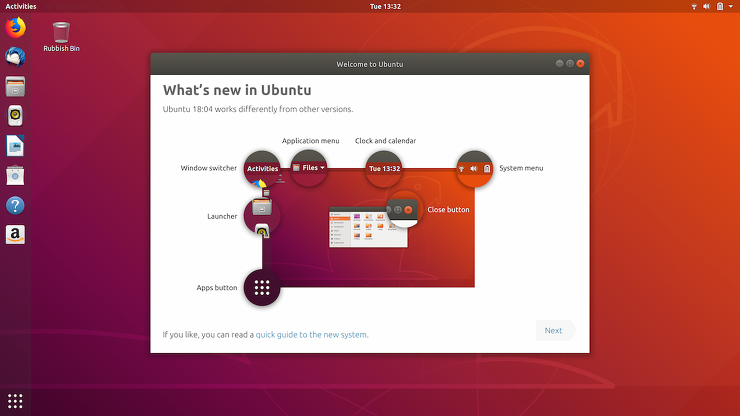Click the Apps button circle in diagram
This screenshot has height=416, width=740.
click(262, 288)
